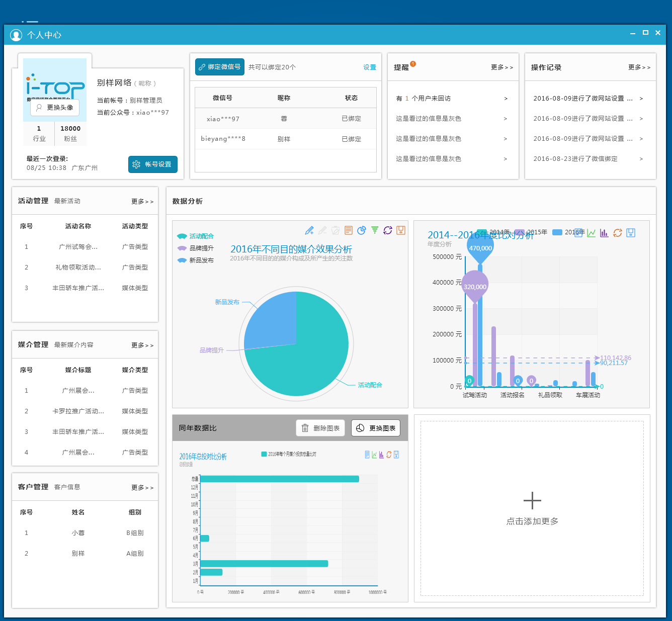This screenshot has width=672, height=621.
Task: Open 更多>> in 活动管理 panel
Action: coord(142,202)
